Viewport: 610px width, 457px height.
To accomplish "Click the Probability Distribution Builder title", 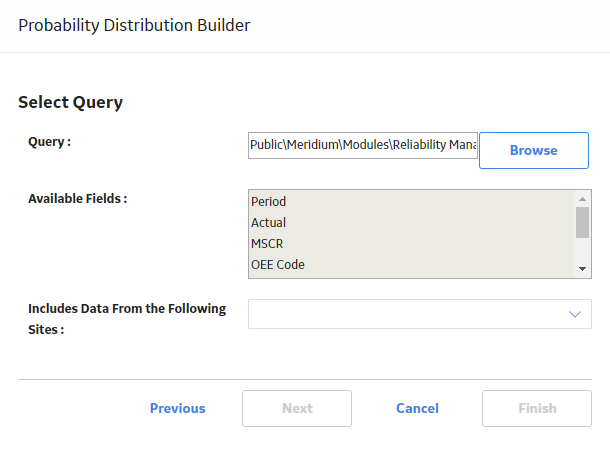I will (x=134, y=25).
